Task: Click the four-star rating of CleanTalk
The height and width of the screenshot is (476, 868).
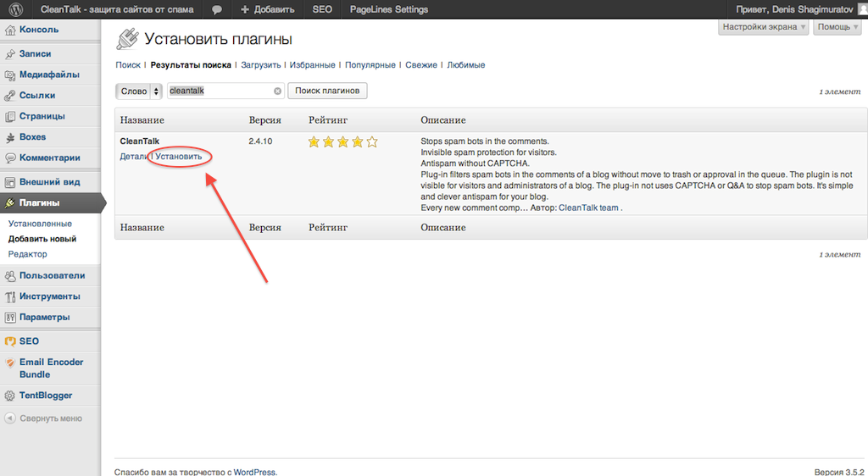Action: [342, 141]
